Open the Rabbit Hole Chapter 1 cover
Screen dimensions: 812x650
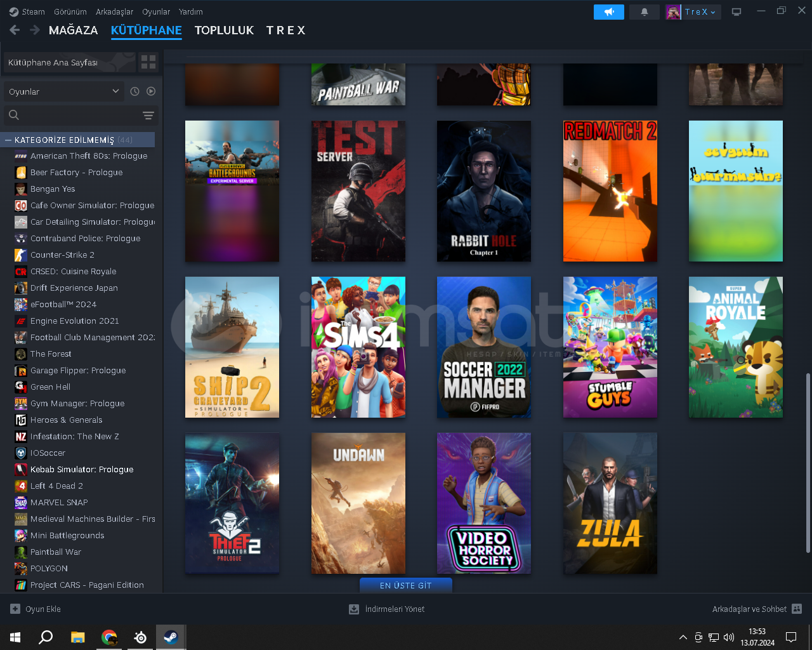pos(484,191)
